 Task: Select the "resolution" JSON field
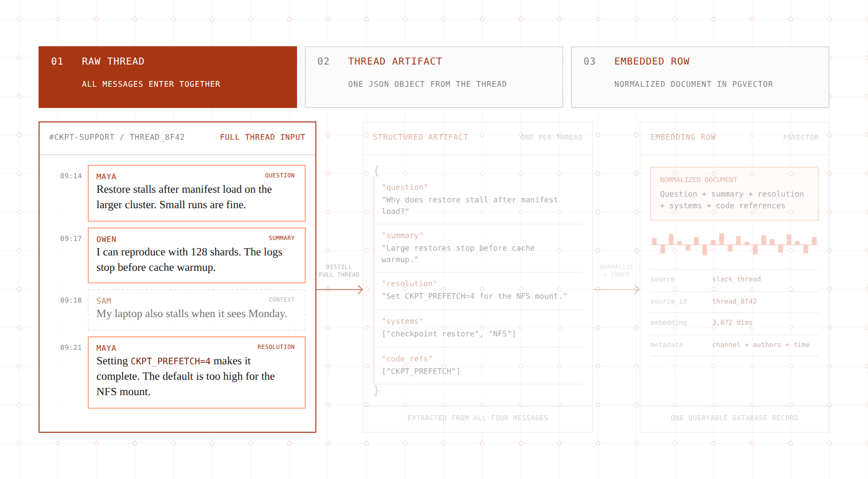pyautogui.click(x=478, y=291)
